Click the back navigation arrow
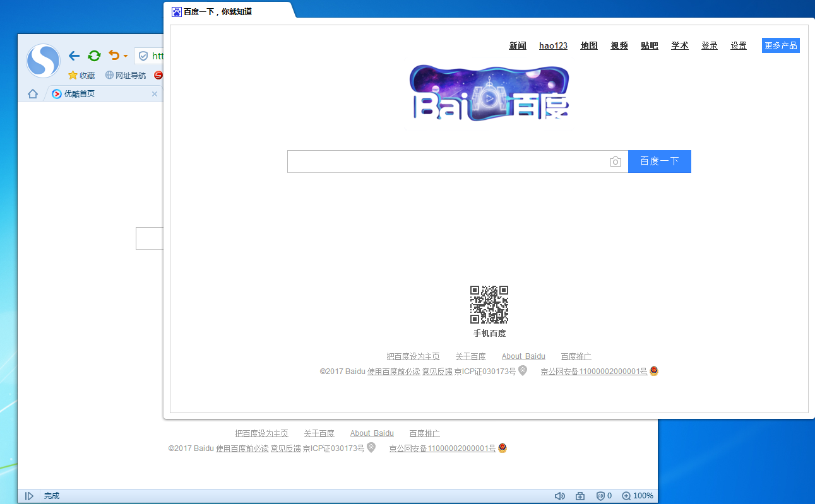815x504 pixels. pos(74,56)
